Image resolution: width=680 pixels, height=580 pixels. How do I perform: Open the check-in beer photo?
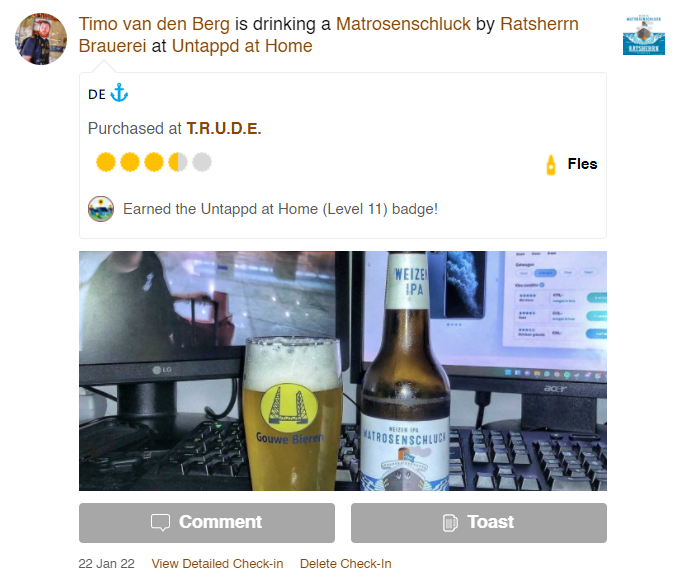pyautogui.click(x=343, y=371)
